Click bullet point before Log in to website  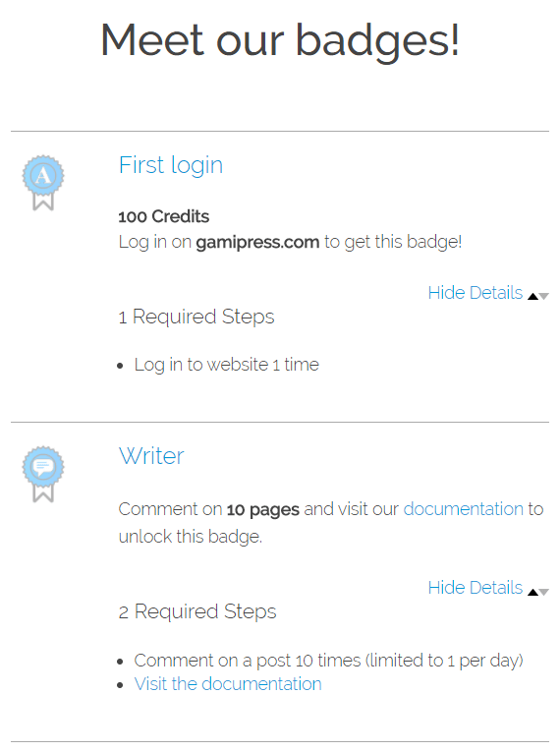pos(120,366)
